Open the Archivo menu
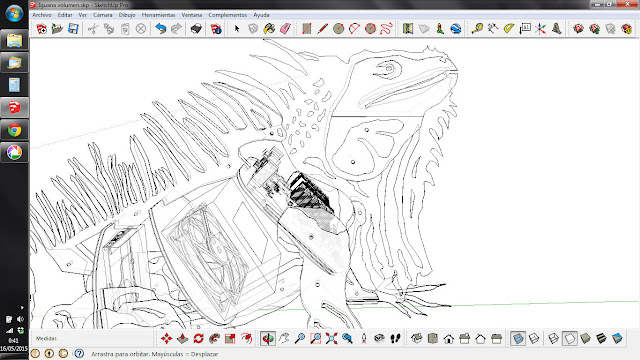 tap(42, 15)
